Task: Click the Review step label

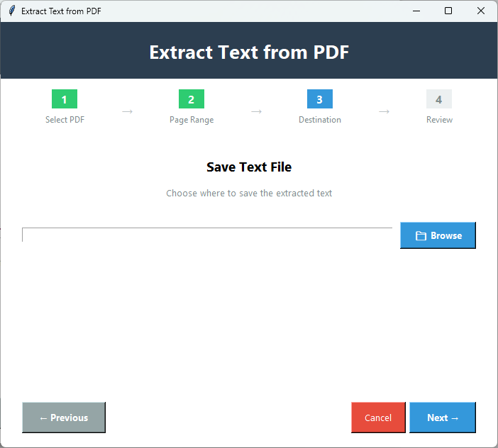Action: pyautogui.click(x=439, y=120)
